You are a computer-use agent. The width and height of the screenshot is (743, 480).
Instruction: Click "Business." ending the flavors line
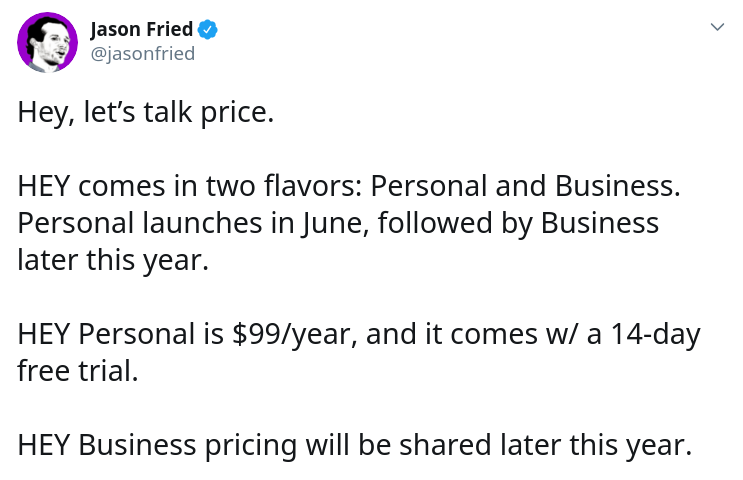coord(617,186)
